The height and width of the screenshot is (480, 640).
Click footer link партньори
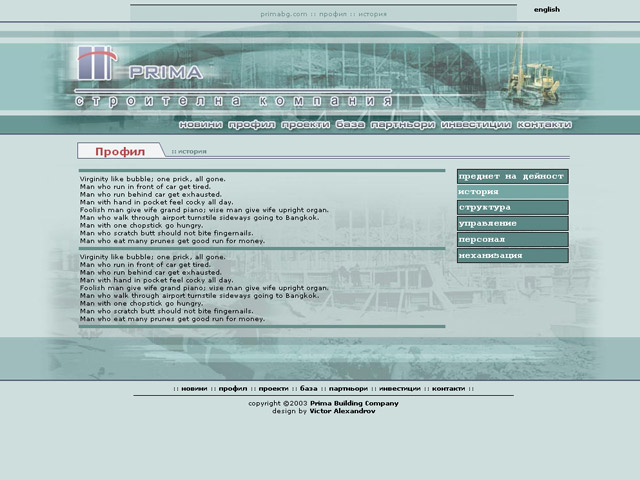[348, 389]
